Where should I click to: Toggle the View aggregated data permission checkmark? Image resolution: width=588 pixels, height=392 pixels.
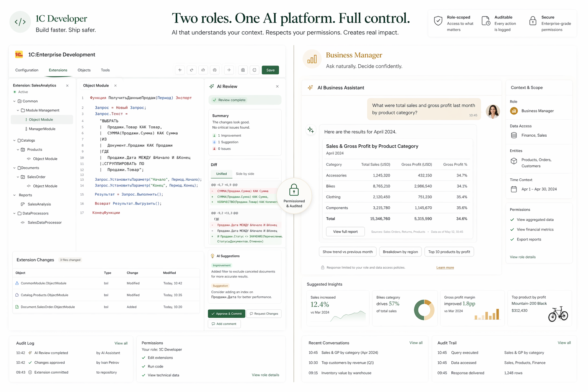click(512, 220)
